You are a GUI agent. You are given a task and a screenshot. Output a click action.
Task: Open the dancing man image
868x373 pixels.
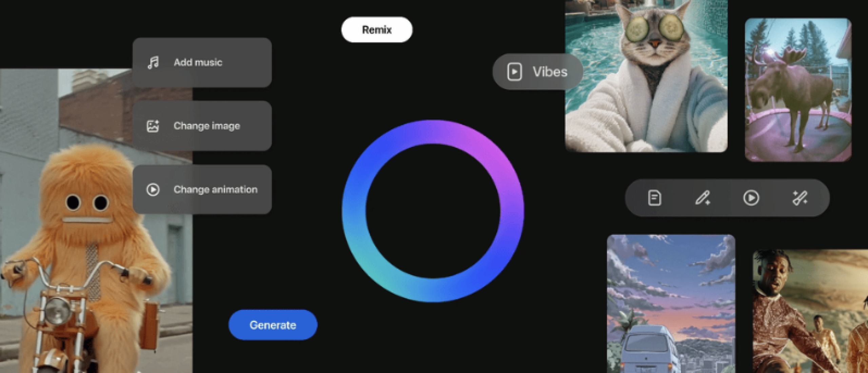click(810, 311)
